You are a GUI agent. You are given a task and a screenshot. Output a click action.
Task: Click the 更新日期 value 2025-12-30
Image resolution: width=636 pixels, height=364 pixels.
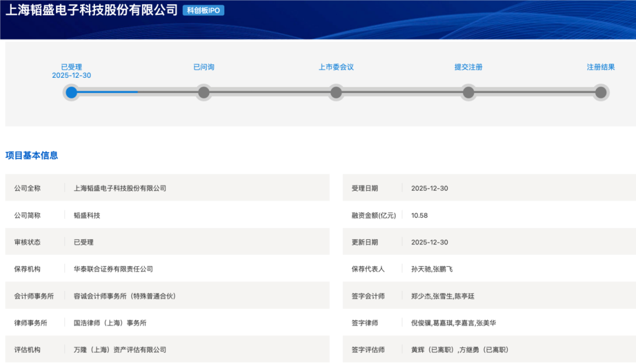coord(429,242)
